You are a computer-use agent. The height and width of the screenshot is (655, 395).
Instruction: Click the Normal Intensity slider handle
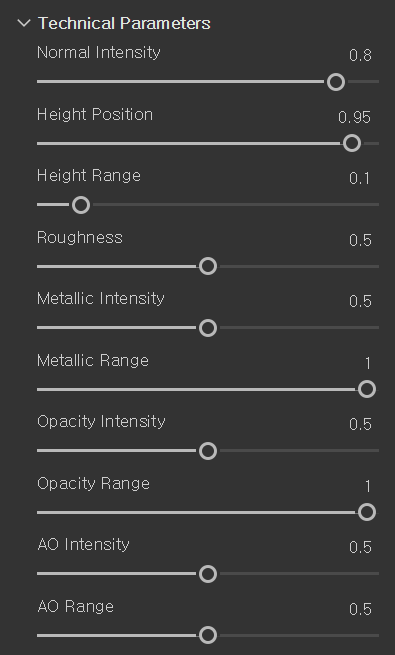tap(336, 82)
